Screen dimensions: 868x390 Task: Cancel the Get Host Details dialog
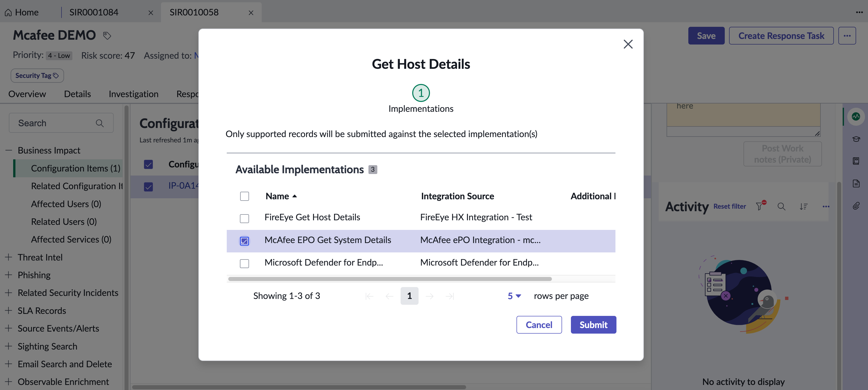pyautogui.click(x=539, y=325)
